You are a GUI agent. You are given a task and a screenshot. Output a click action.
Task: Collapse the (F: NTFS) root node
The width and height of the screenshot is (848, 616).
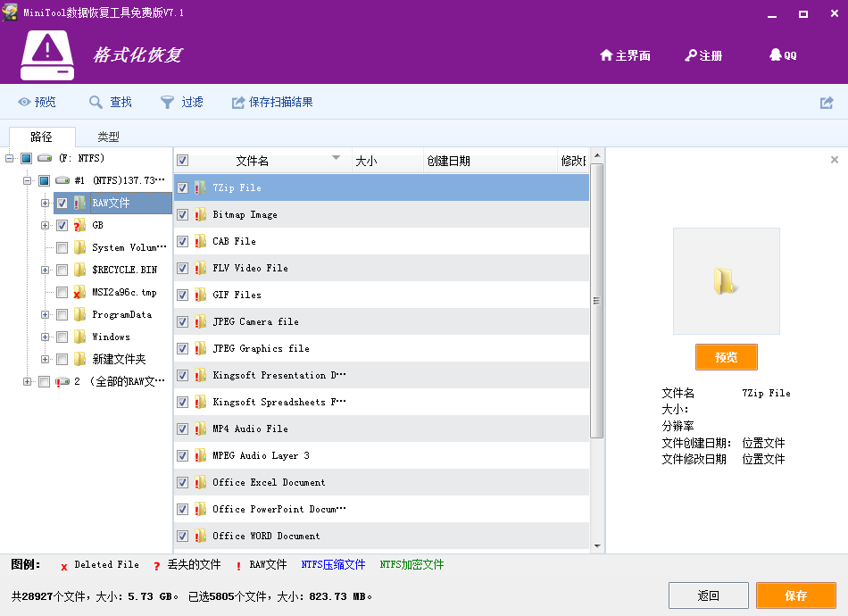(9, 158)
